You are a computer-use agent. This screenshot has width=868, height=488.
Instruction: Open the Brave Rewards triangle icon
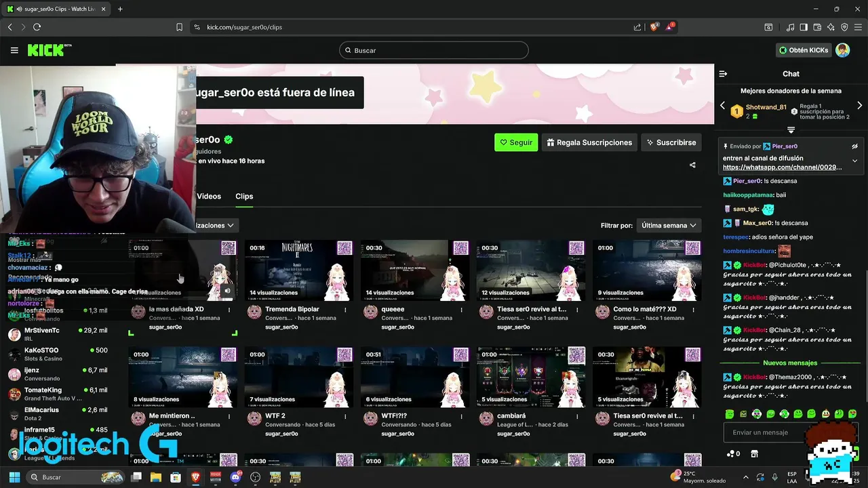670,27
